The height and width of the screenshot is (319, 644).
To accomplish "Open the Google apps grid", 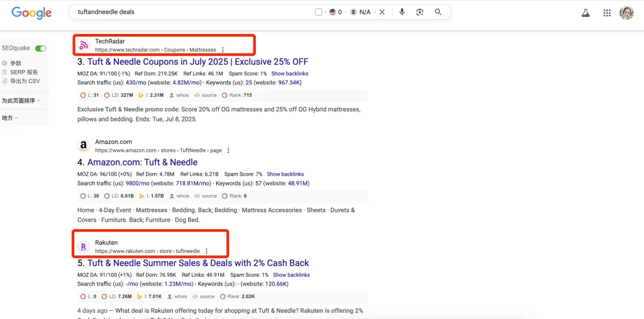I will 607,13.
